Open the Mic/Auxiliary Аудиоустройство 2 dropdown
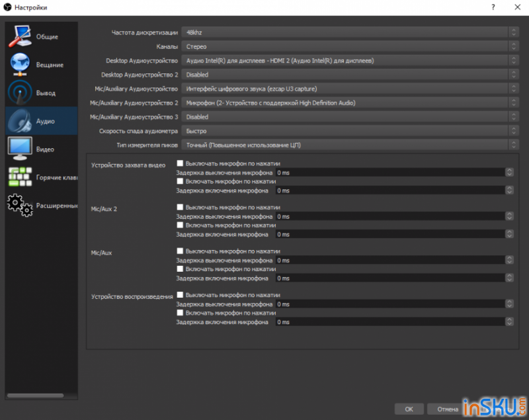529x420 pixels. (x=350, y=103)
